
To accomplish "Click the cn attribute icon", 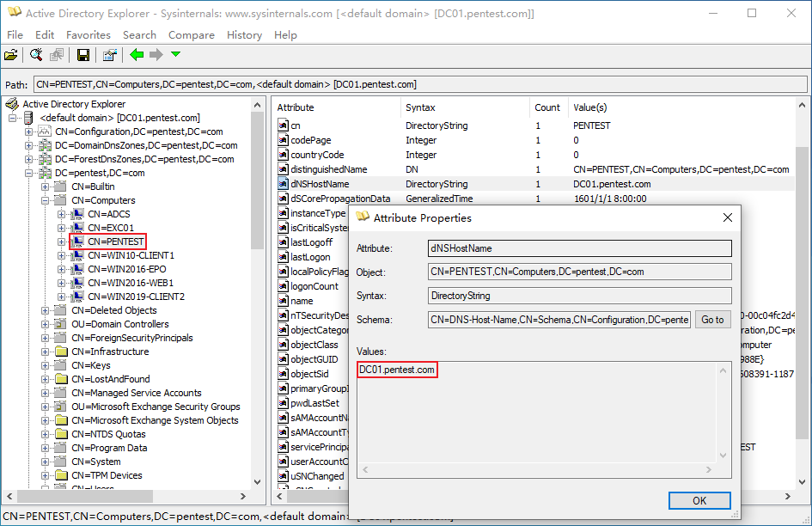I will coord(283,125).
